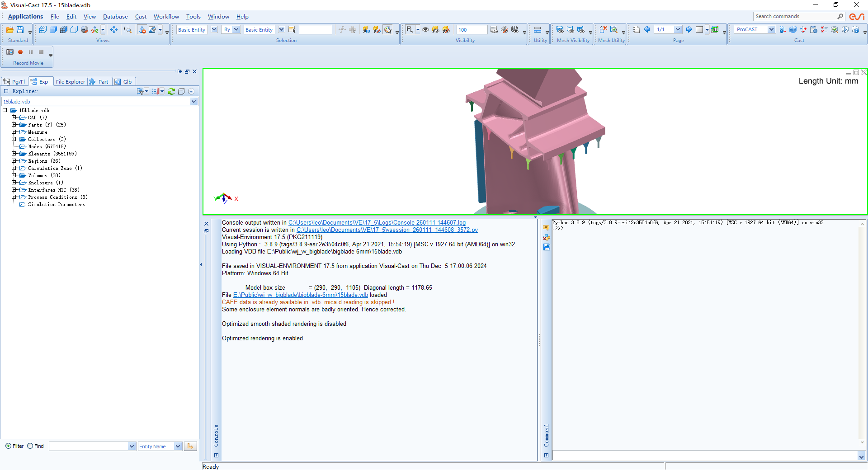Select the Find radio button
The width and height of the screenshot is (868, 470).
click(30, 446)
